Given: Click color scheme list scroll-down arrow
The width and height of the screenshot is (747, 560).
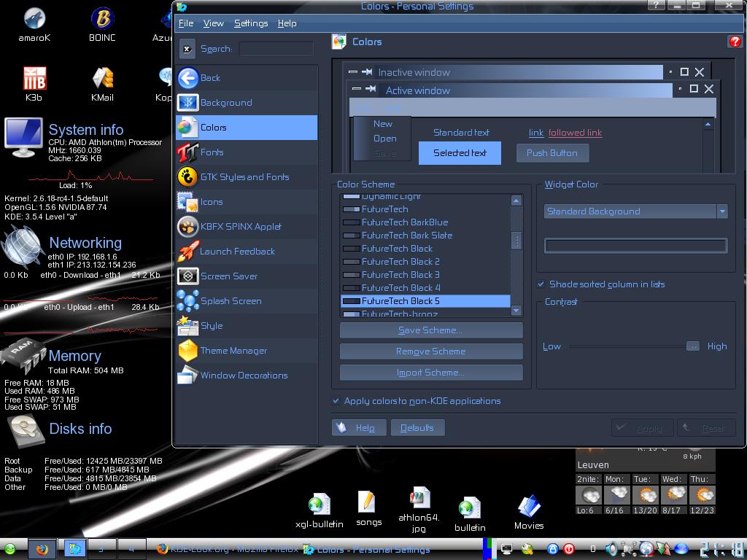Looking at the screenshot, I should tap(516, 311).
